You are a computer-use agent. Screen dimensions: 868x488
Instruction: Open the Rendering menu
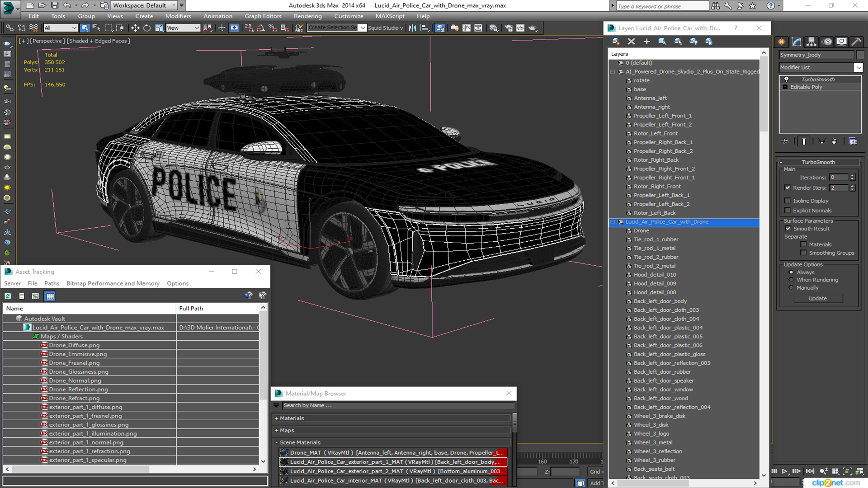click(308, 16)
